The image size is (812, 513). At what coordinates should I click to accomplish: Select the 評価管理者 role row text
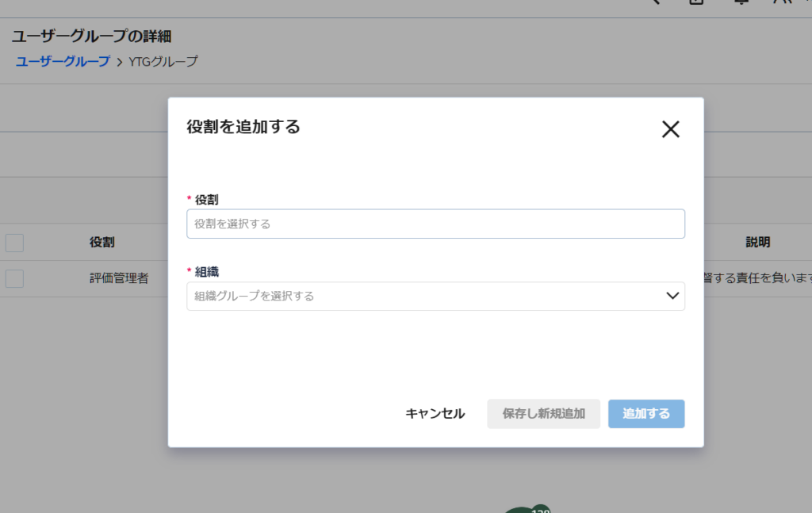point(119,278)
